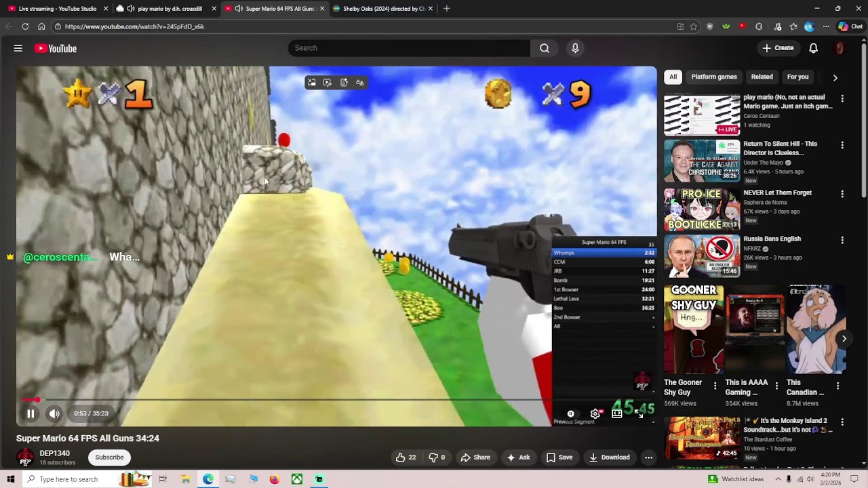Dislike the video
The height and width of the screenshot is (488, 868).
tap(437, 457)
